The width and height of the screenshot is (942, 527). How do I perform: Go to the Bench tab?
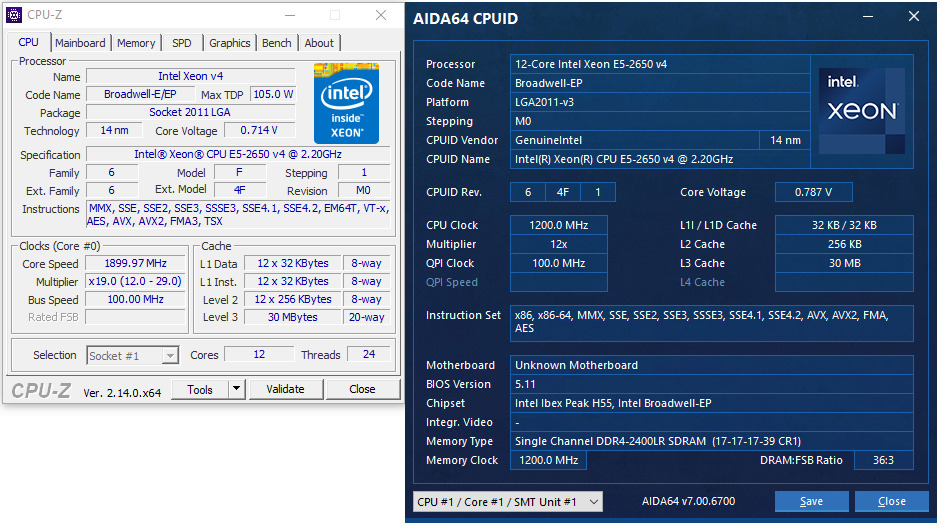point(277,43)
